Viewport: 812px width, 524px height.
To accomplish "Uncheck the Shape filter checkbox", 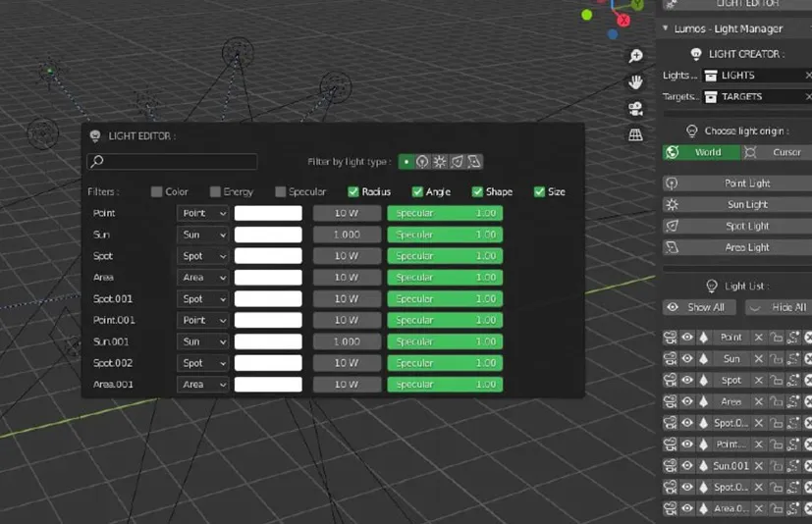I will coord(477,192).
